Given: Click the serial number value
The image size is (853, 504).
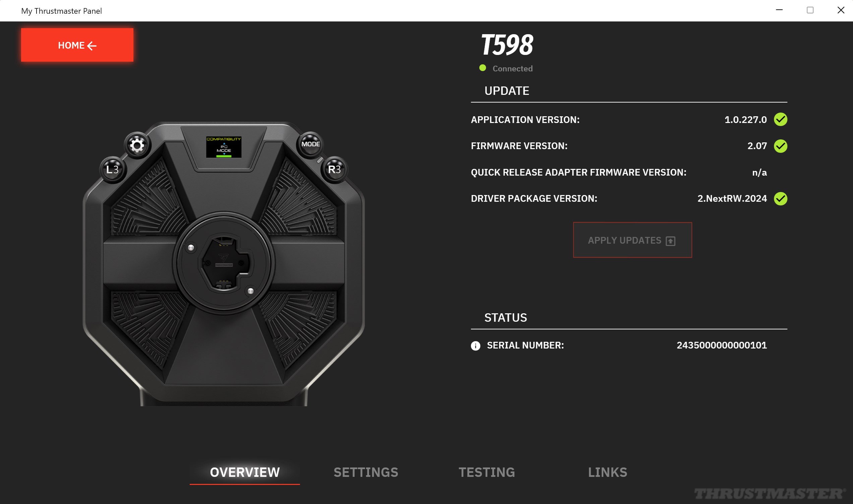Looking at the screenshot, I should [x=722, y=345].
